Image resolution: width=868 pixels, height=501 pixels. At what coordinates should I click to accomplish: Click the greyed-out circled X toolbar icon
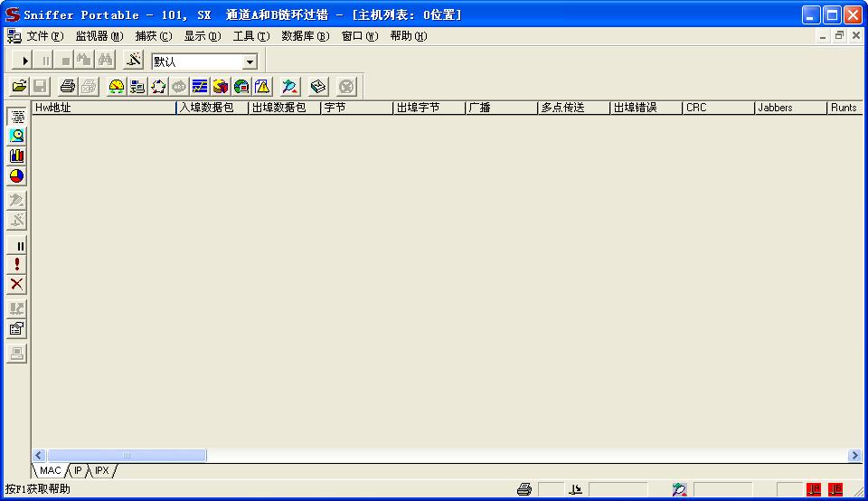pyautogui.click(x=346, y=86)
